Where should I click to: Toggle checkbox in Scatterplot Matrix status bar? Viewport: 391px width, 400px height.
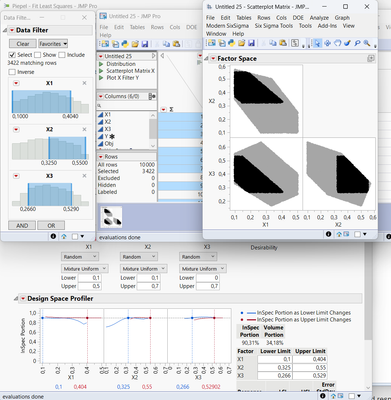pyautogui.click(x=357, y=234)
